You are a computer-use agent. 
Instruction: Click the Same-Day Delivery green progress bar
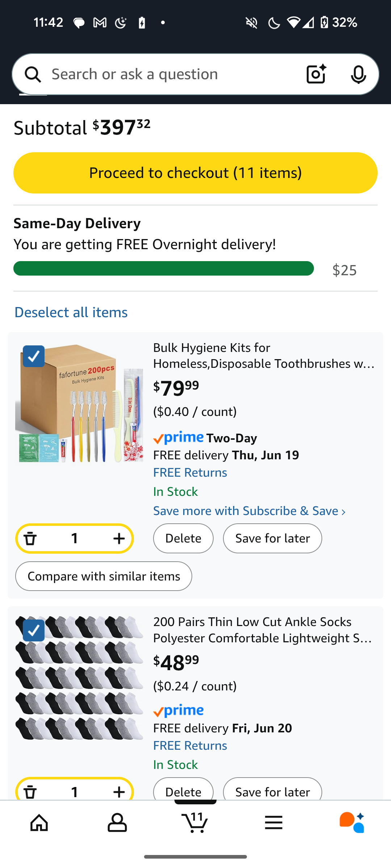(x=164, y=268)
